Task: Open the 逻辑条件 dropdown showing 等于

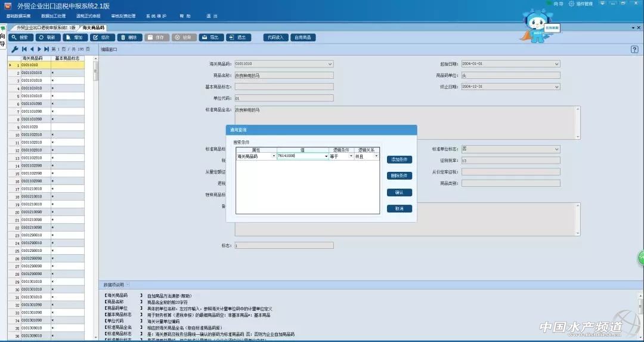Action: click(351, 156)
